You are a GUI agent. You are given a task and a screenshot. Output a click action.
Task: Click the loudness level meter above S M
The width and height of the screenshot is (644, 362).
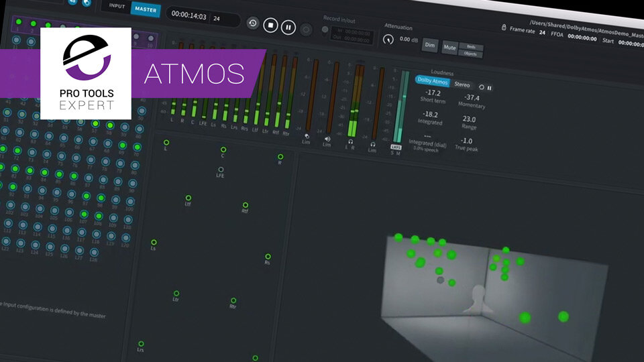(x=402, y=106)
